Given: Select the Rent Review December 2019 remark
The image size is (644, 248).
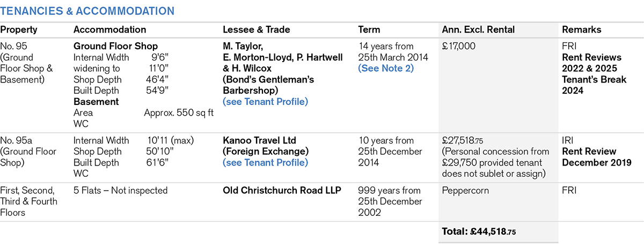Looking at the screenshot, I should [589, 157].
